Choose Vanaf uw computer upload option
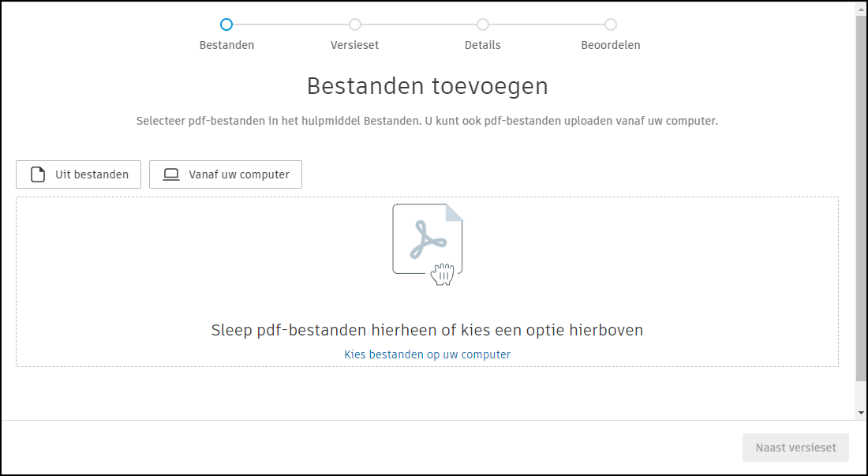868x476 pixels. pos(226,174)
